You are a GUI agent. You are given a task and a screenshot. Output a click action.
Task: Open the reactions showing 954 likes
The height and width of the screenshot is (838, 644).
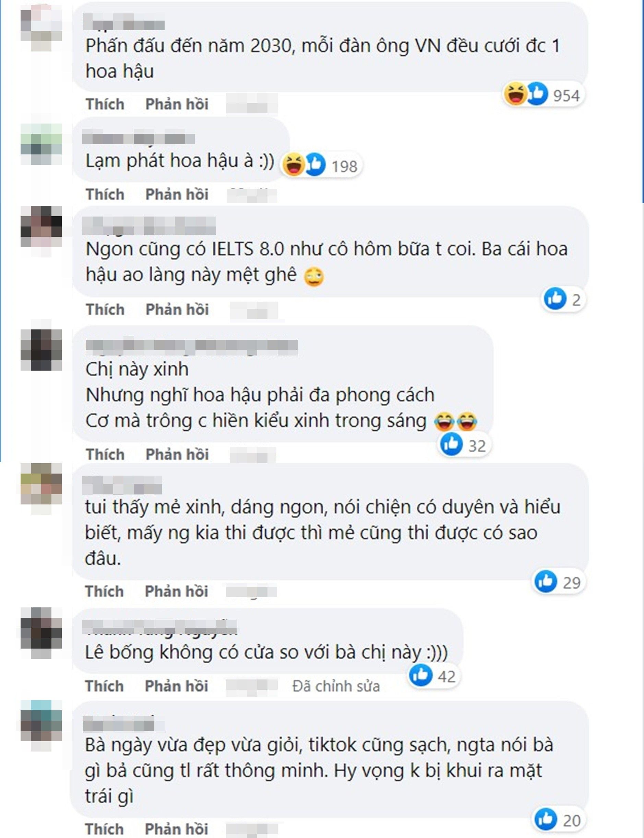(543, 95)
